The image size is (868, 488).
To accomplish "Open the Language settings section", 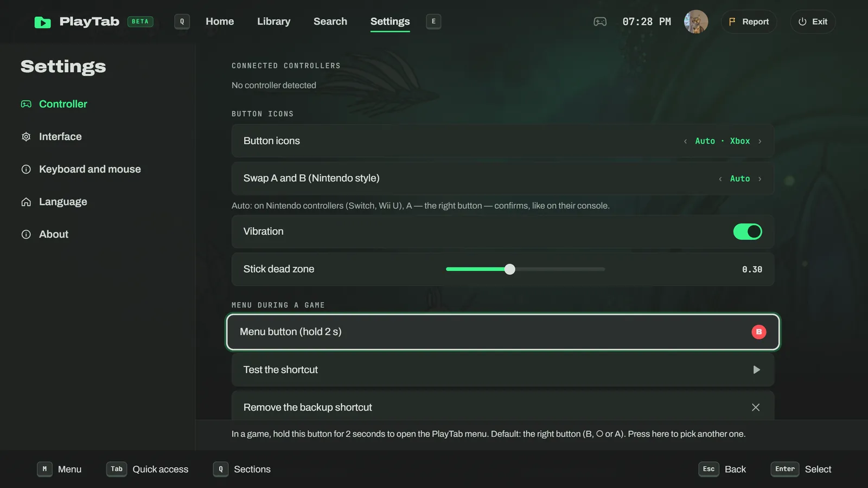I will (x=54, y=202).
